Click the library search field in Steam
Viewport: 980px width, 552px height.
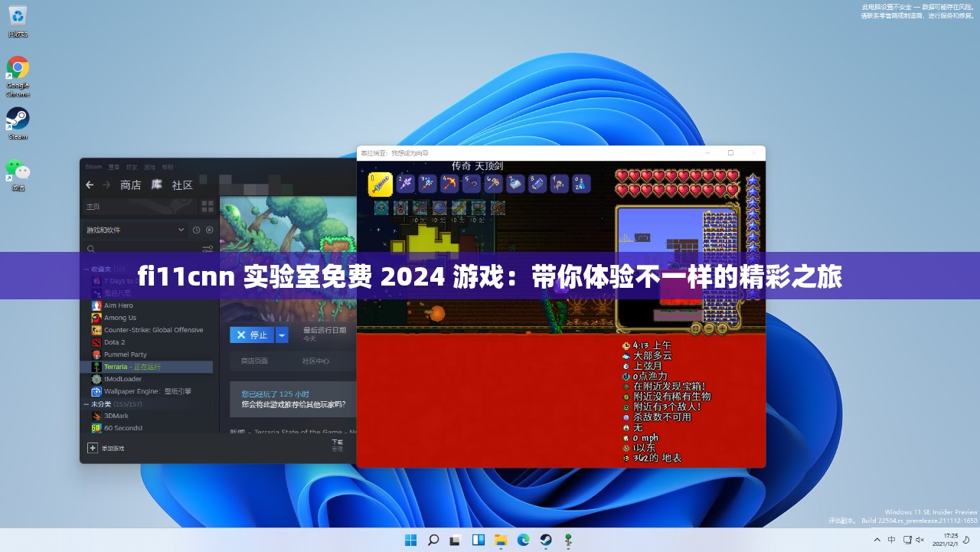pos(141,249)
